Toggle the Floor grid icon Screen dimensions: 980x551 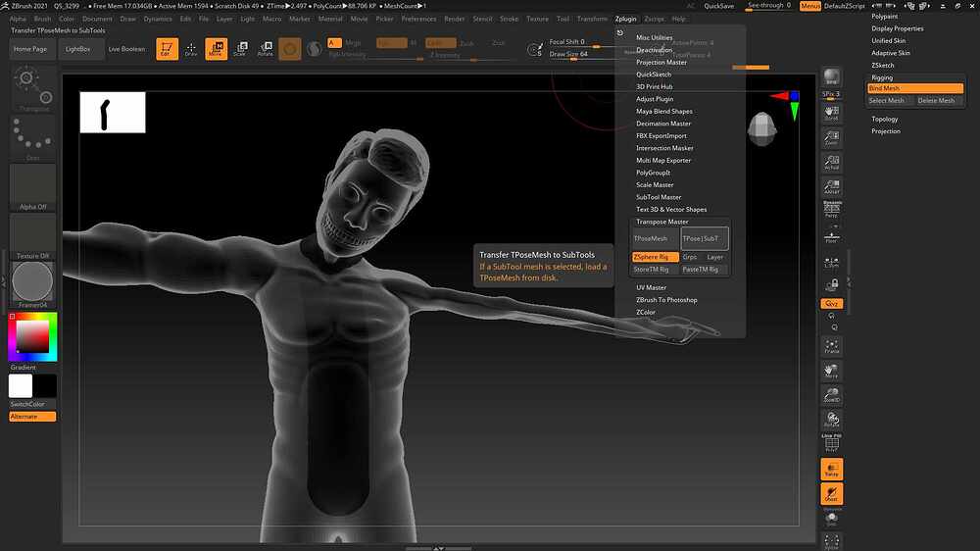[832, 237]
